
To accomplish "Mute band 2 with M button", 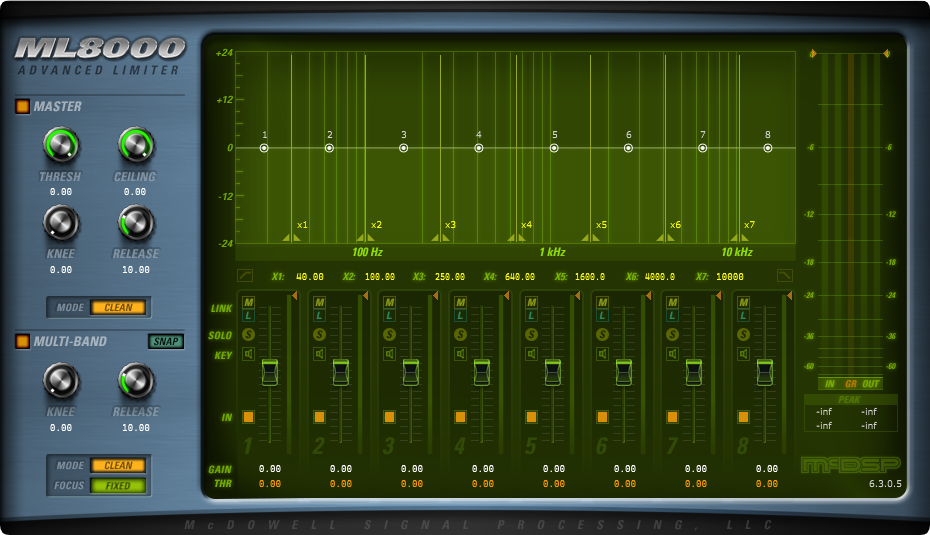I will pos(319,302).
